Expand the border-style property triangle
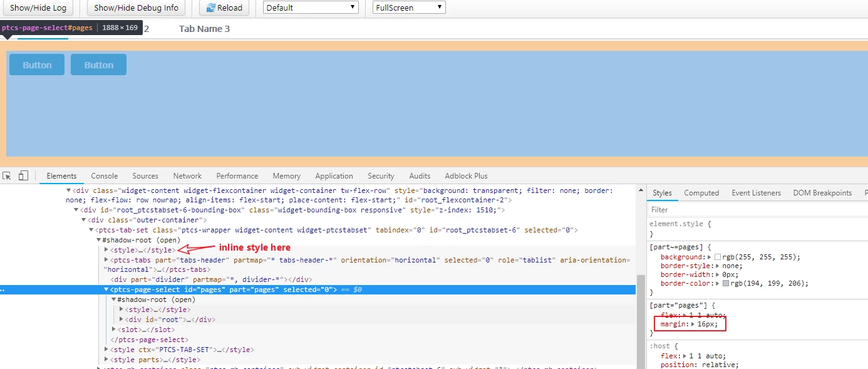 pyautogui.click(x=717, y=266)
